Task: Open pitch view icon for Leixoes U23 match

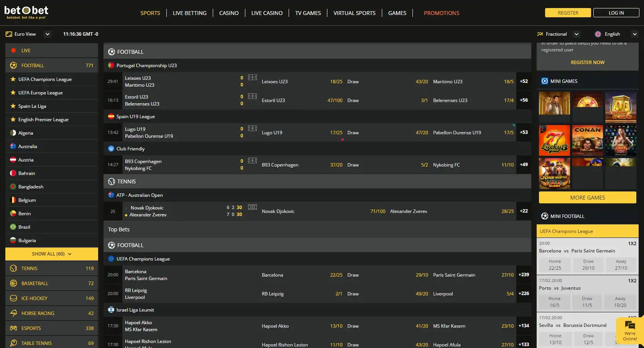Action: coord(252,78)
